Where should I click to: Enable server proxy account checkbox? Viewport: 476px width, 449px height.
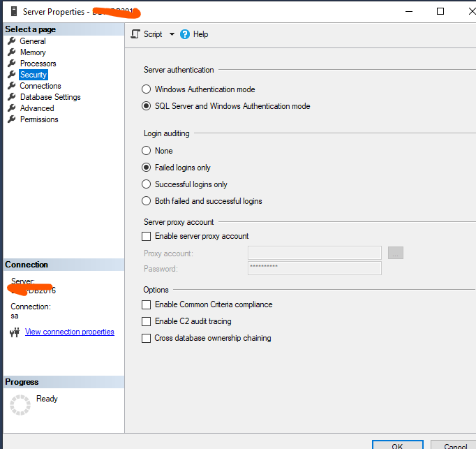[147, 236]
